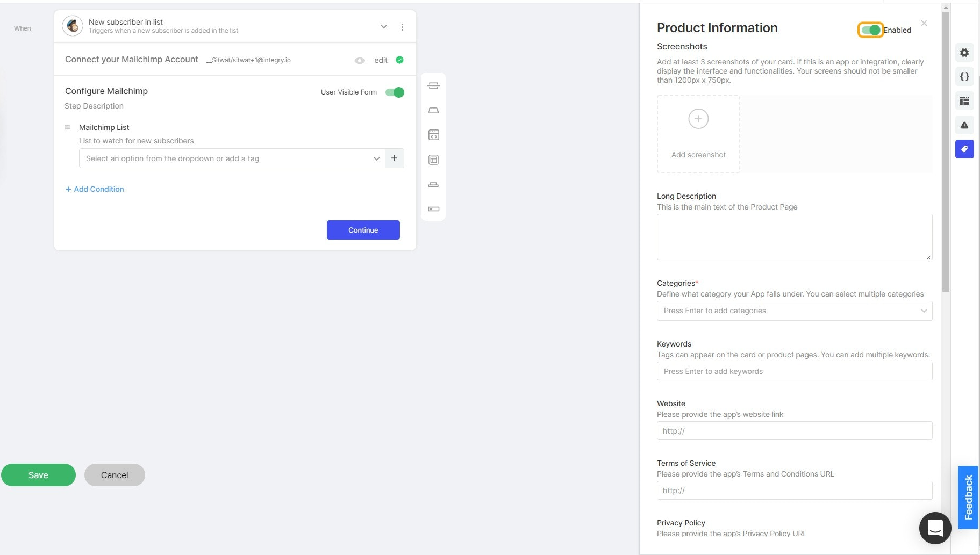Click the Continue button
Image resolution: width=980 pixels, height=555 pixels.
click(363, 230)
